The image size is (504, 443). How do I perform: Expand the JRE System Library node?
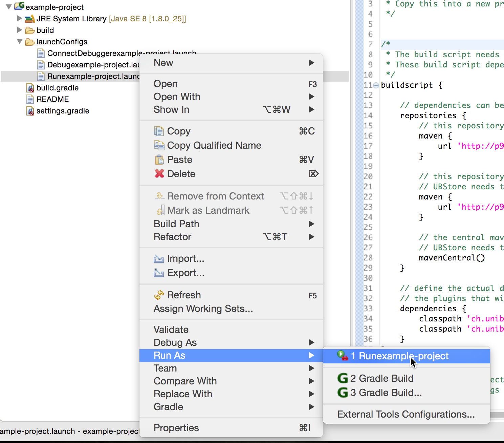tap(20, 18)
